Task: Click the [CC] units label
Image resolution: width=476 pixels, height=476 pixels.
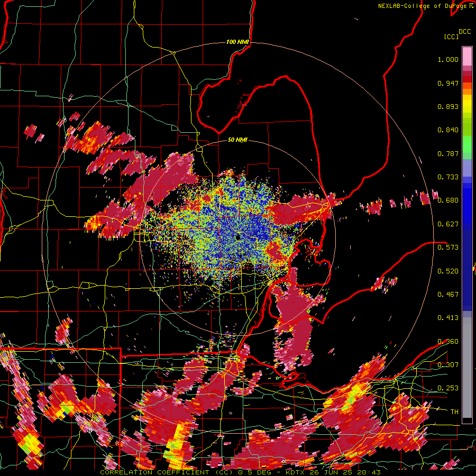Action: point(451,36)
